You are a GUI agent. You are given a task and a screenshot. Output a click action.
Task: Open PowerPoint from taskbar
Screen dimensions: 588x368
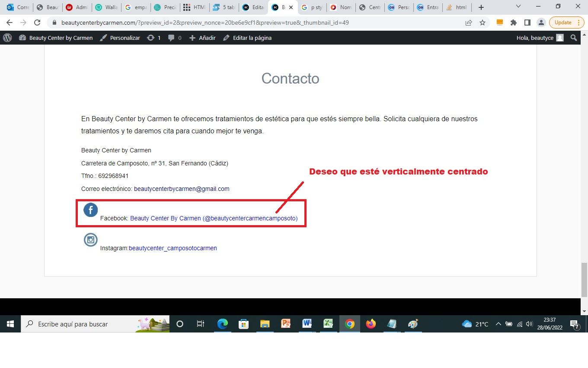pos(286,324)
